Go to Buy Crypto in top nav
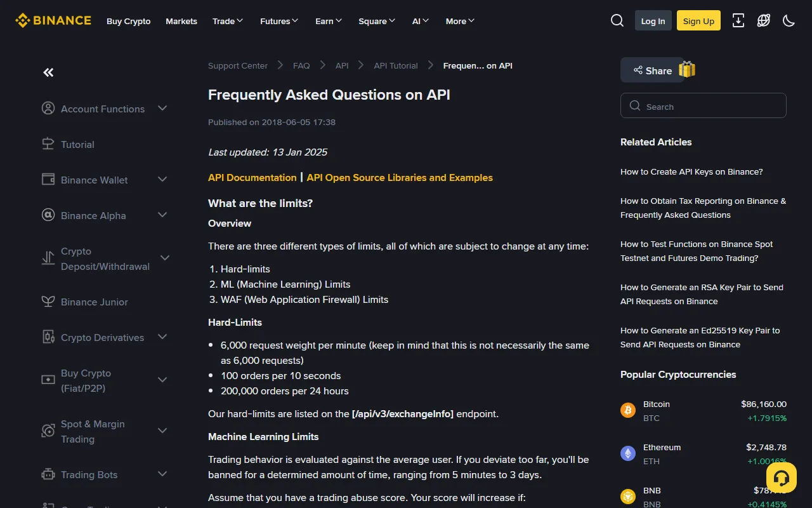812x508 pixels. [129, 21]
